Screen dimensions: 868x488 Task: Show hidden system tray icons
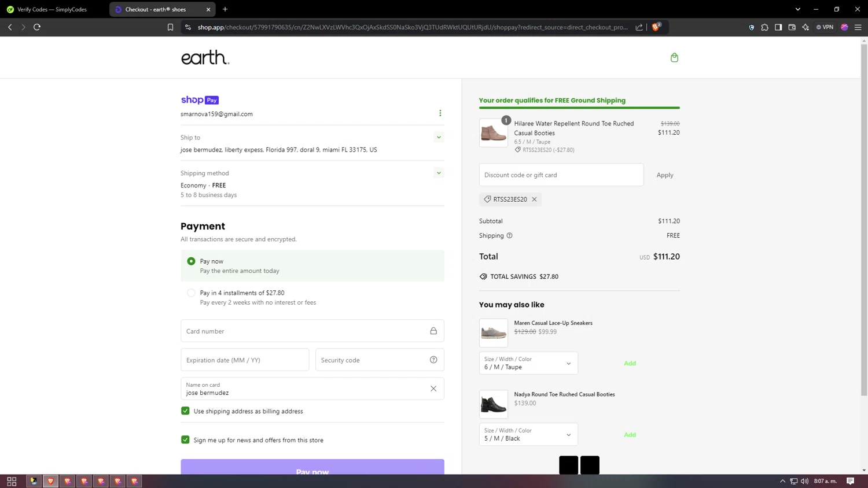point(782,481)
